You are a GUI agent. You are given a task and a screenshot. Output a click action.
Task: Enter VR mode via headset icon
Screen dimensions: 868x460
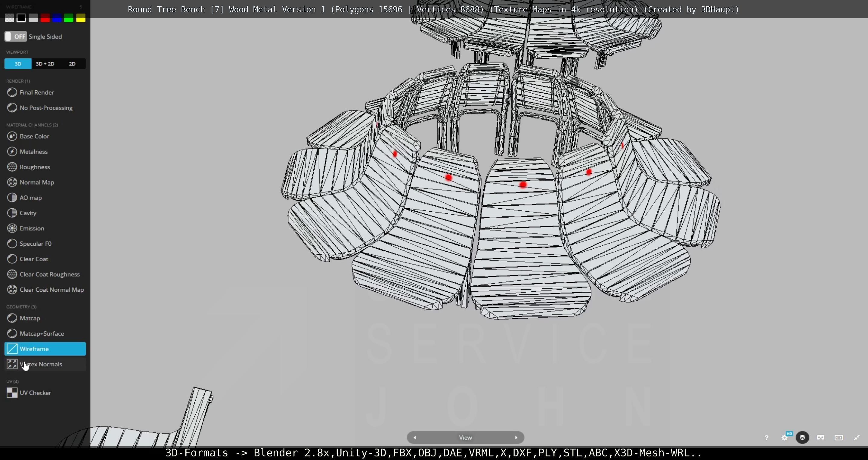(820, 437)
